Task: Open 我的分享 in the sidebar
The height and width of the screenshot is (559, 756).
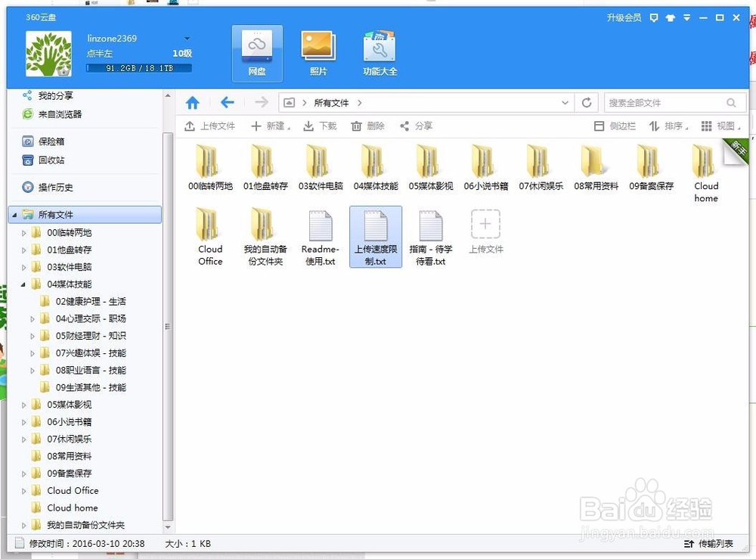Action: [48, 95]
